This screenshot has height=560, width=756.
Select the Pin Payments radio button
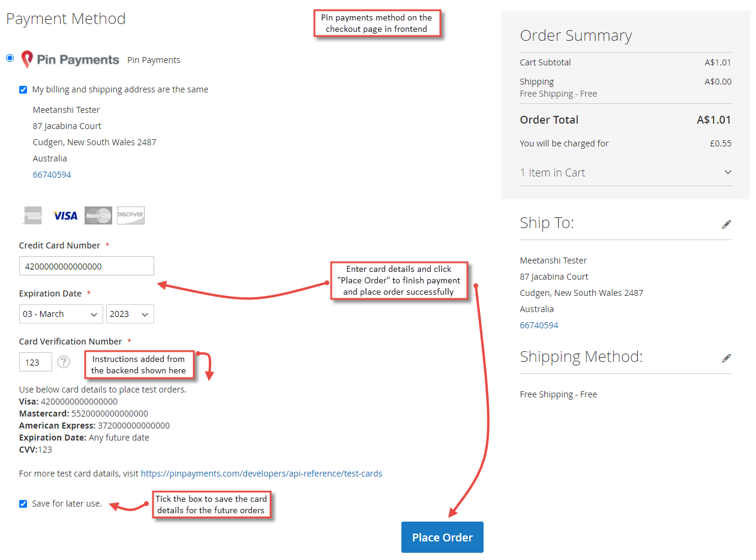pos(10,58)
